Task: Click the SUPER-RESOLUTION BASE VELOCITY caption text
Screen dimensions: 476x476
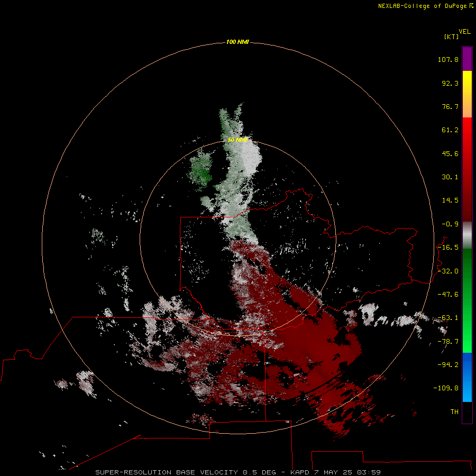Action: click(x=167, y=472)
